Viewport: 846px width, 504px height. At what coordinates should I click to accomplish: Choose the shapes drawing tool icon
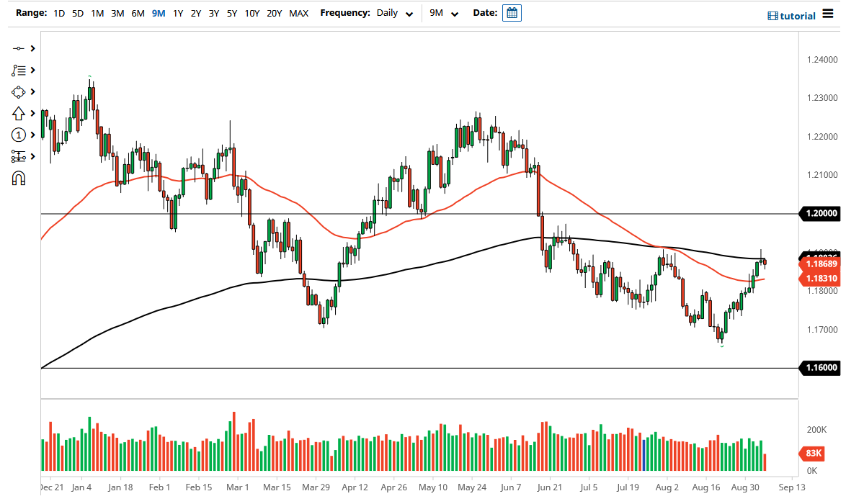[x=18, y=91]
